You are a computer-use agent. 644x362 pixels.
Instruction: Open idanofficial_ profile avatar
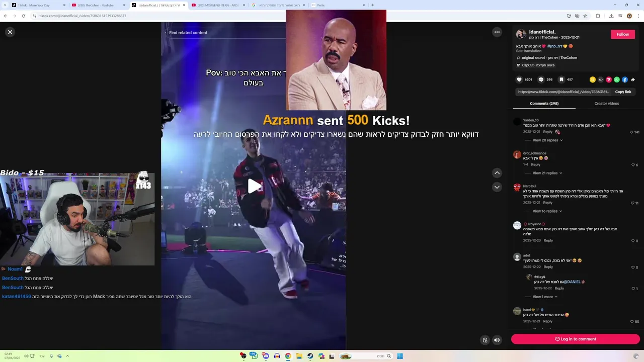(x=521, y=35)
